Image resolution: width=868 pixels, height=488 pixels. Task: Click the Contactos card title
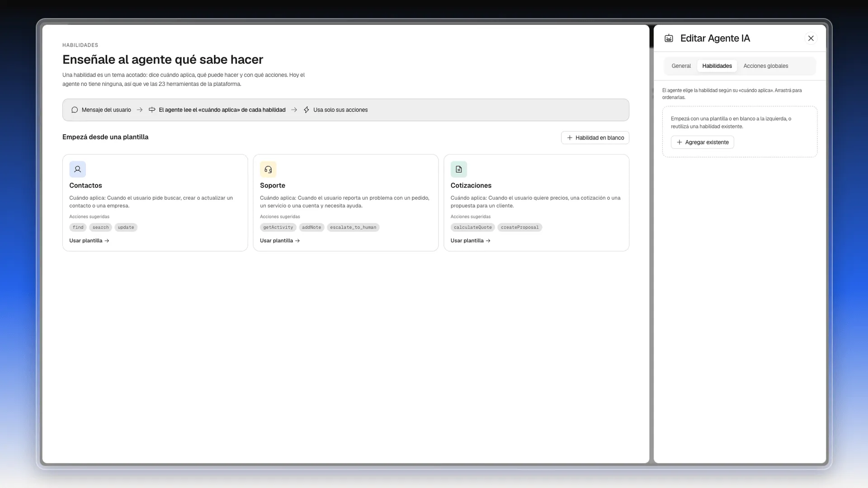[x=85, y=186]
